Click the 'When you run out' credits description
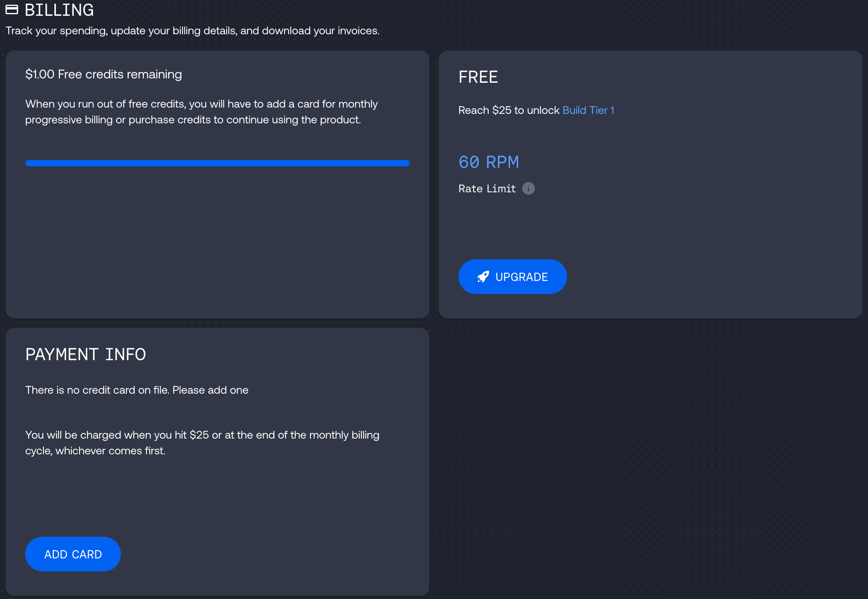Screen dimensions: 868x599 pyautogui.click(x=201, y=104)
